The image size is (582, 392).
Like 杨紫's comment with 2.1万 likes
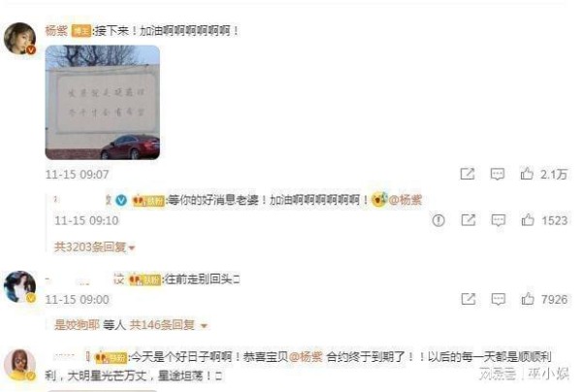point(527,174)
